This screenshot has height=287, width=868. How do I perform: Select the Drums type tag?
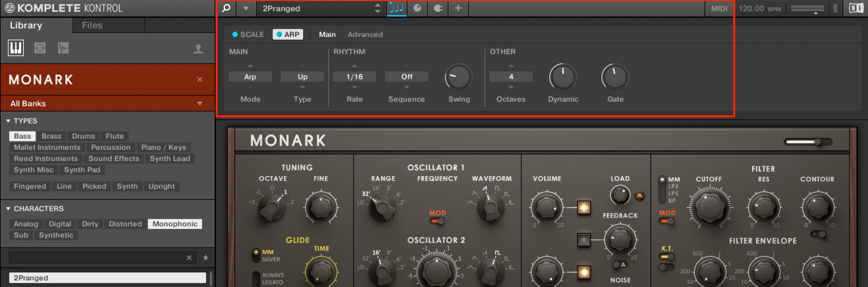point(83,136)
